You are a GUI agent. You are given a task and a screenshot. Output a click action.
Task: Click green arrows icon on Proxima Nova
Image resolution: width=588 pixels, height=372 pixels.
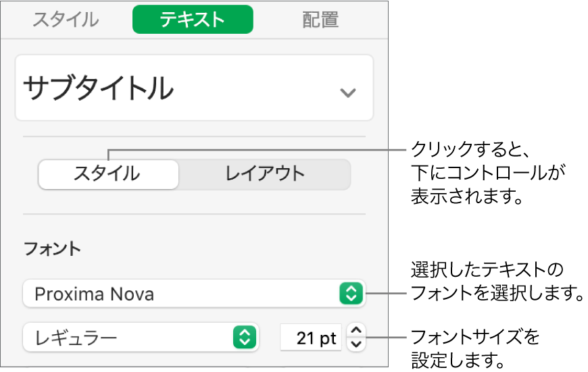[351, 293]
